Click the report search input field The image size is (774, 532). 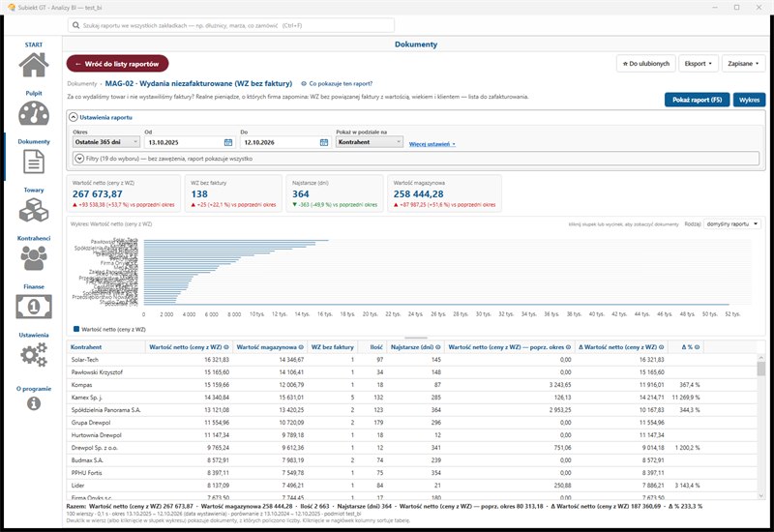[231, 25]
